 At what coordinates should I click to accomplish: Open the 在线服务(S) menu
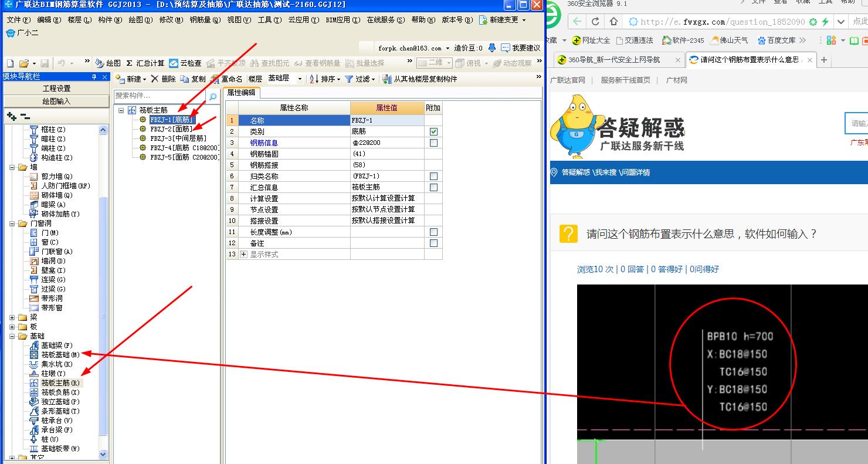click(x=385, y=19)
